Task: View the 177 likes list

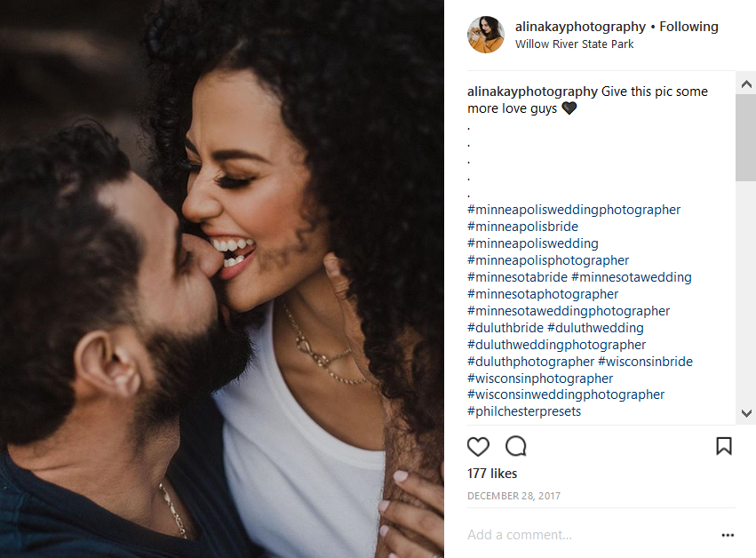Action: 492,474
